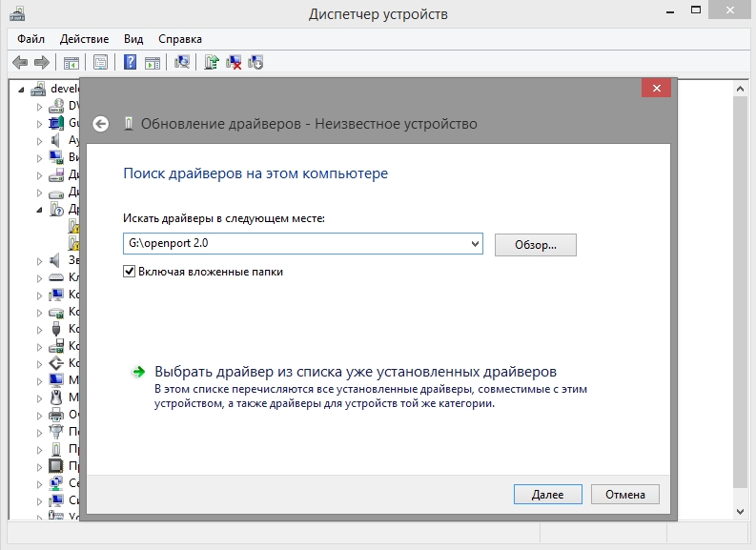Click the label Искать драйверы в следующем месте
The image size is (756, 550).
tap(224, 218)
